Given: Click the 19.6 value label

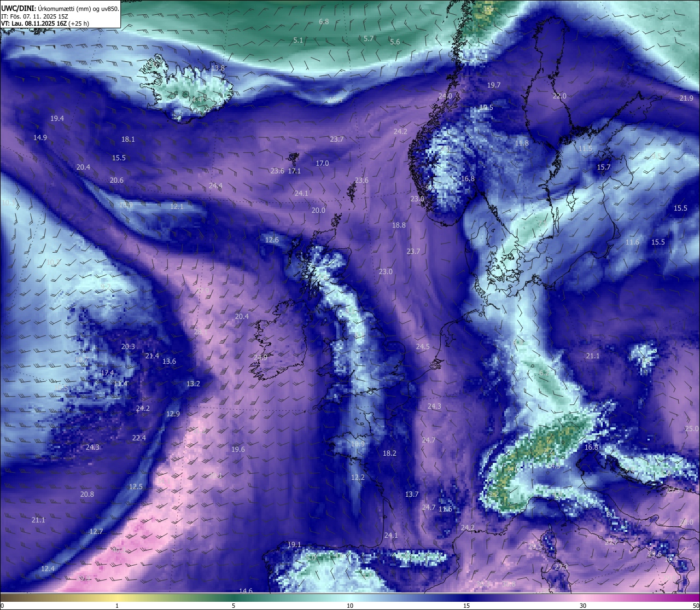Looking at the screenshot, I should point(238,450).
